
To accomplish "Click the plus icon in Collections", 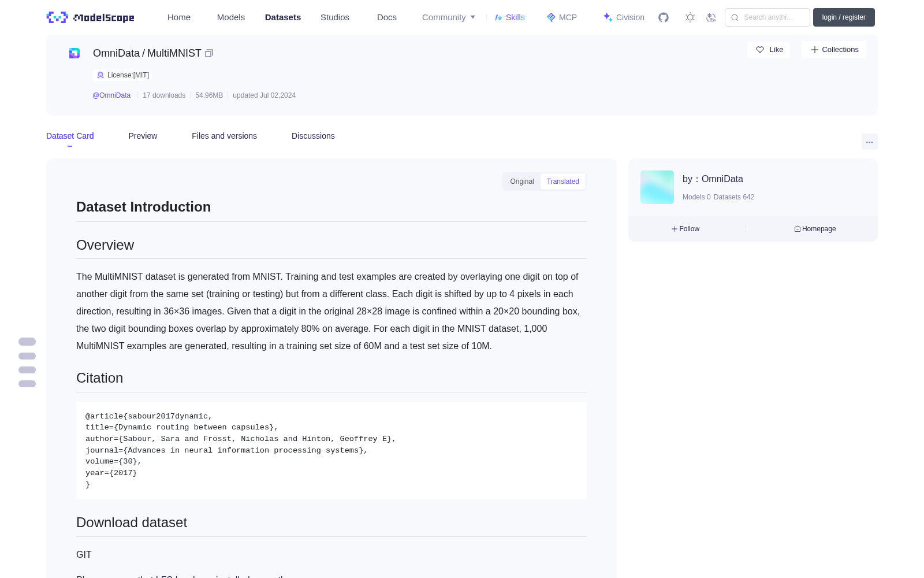I will pos(815,50).
